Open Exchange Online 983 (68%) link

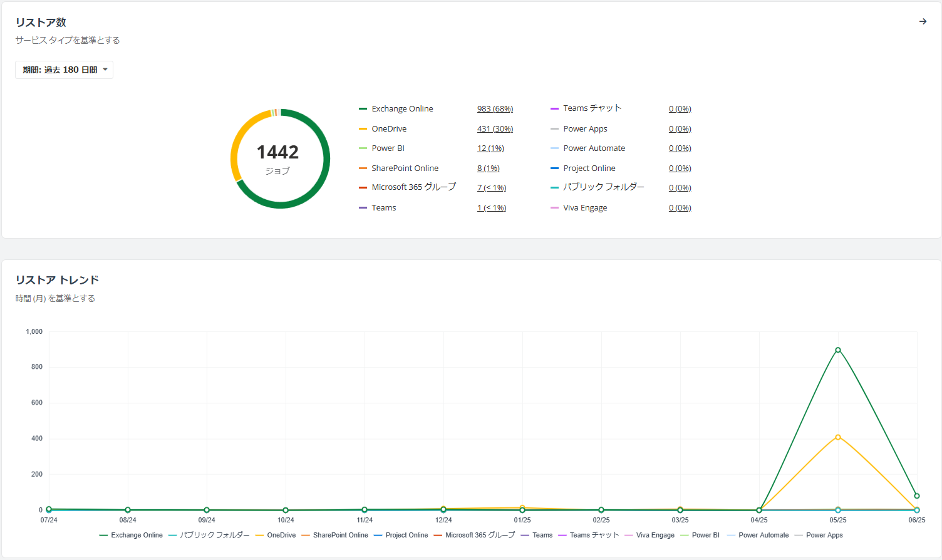(x=495, y=108)
